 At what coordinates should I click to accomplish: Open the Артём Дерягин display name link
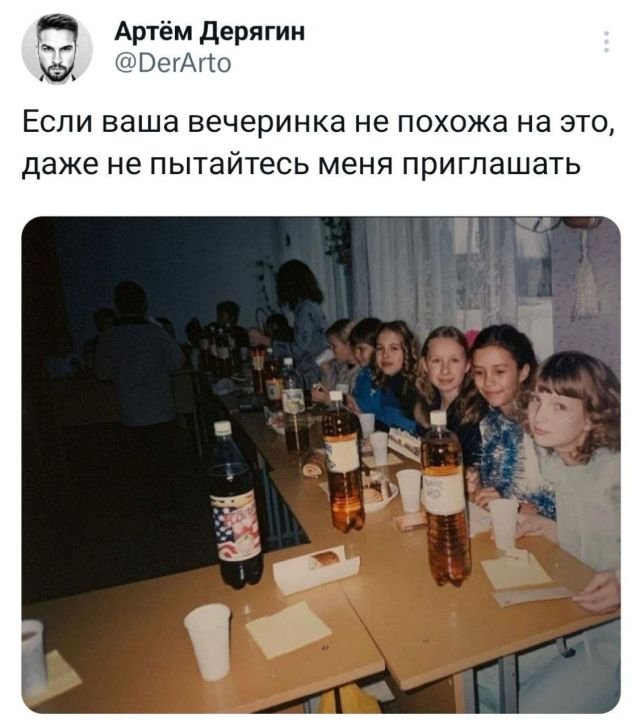210,32
